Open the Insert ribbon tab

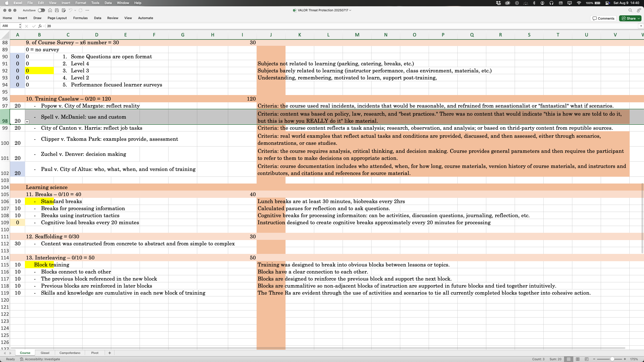click(22, 18)
